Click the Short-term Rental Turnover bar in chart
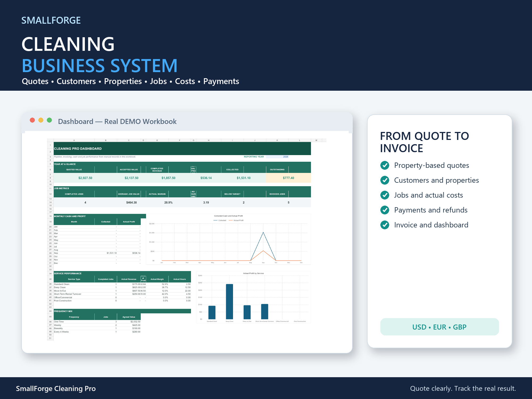532x399 pixels. click(x=265, y=311)
